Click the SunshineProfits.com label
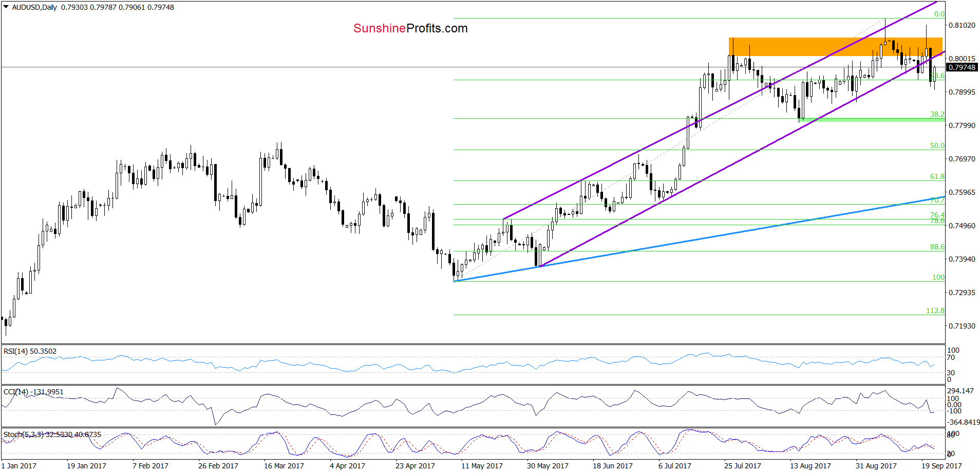This screenshot has width=980, height=473. [410, 28]
